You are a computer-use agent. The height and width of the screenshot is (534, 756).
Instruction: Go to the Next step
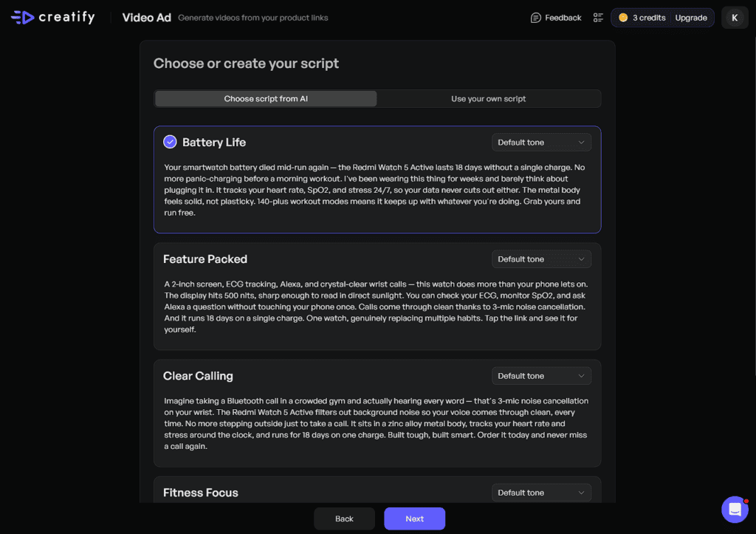point(414,518)
